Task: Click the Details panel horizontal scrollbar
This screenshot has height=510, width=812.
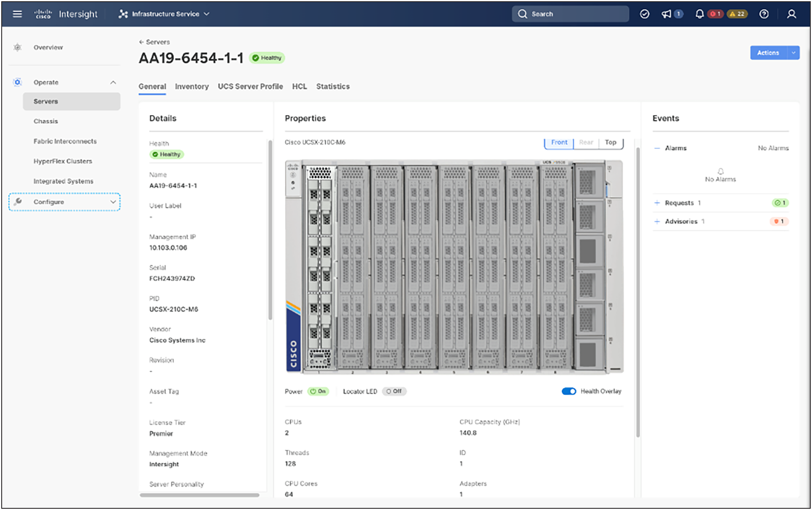Action: point(200,495)
